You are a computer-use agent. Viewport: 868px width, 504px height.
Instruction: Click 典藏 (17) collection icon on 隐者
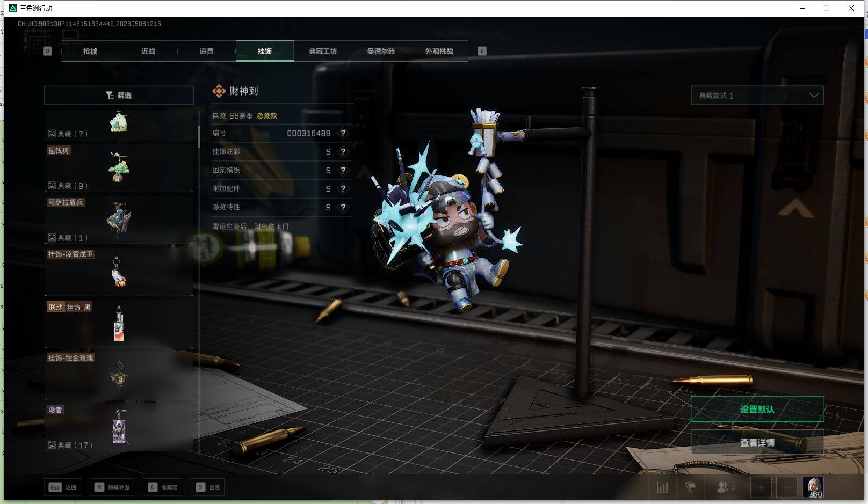coord(52,445)
